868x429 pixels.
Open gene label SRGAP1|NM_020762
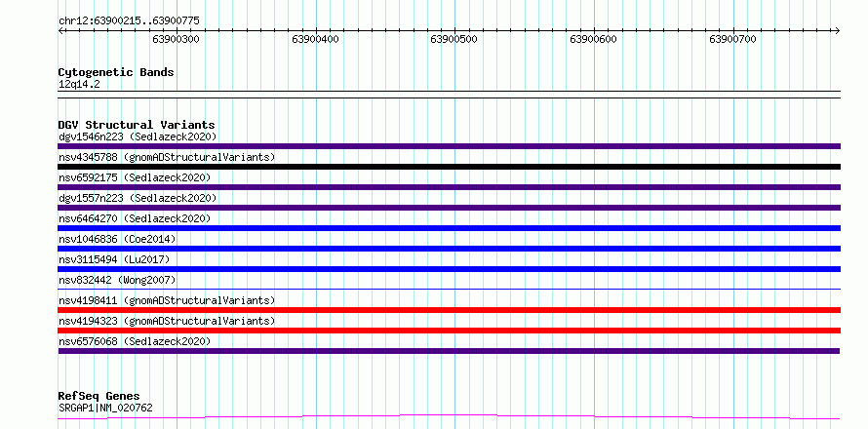(x=105, y=409)
